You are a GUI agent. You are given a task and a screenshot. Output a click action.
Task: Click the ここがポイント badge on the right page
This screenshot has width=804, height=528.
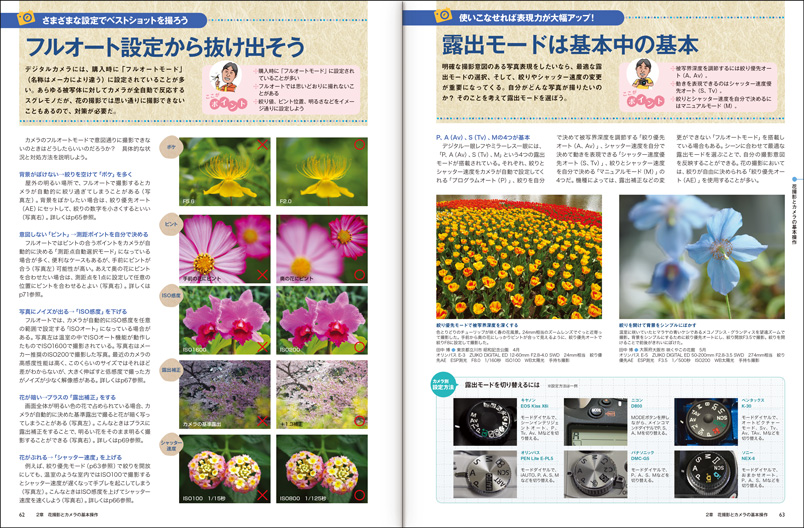pyautogui.click(x=643, y=99)
